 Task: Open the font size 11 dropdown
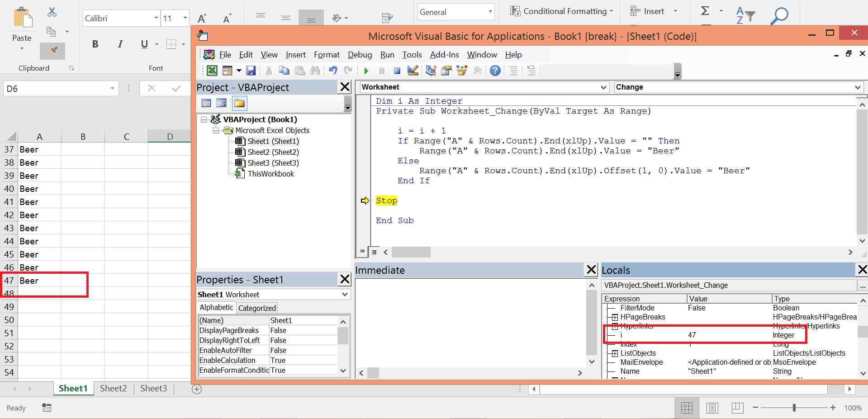[x=185, y=18]
